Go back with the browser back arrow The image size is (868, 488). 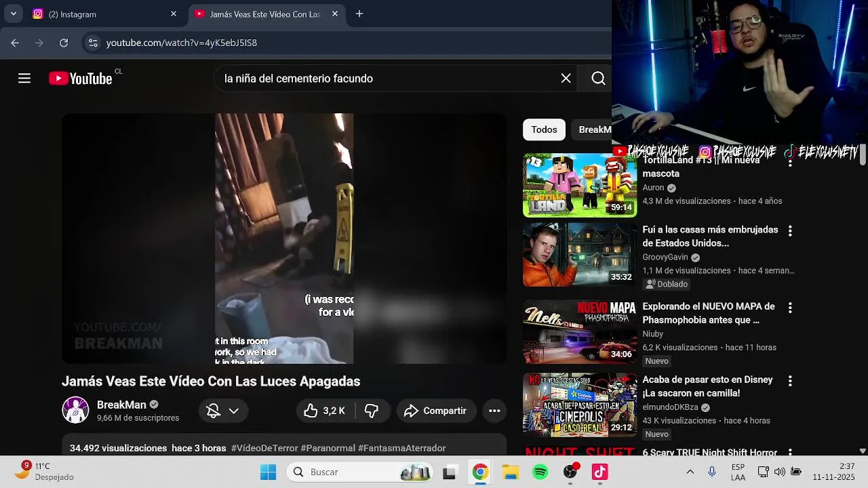click(15, 43)
